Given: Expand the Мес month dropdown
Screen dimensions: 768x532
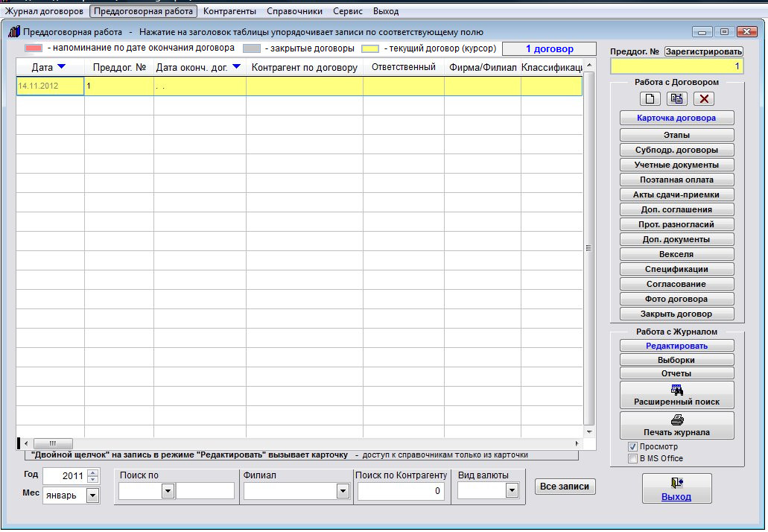Looking at the screenshot, I should (93, 495).
